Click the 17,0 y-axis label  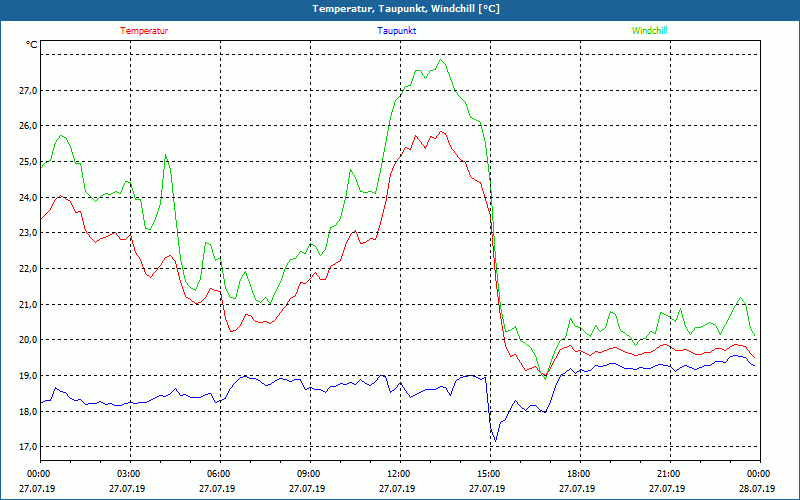[x=29, y=447]
